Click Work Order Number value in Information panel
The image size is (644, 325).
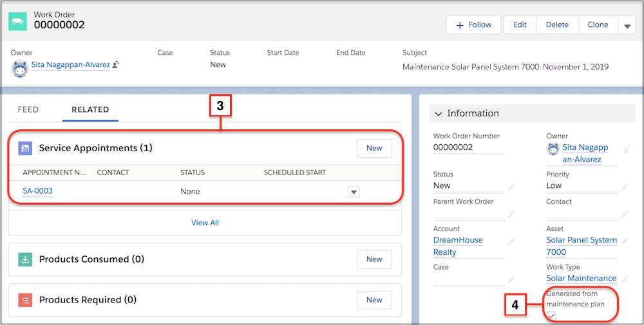pos(453,147)
